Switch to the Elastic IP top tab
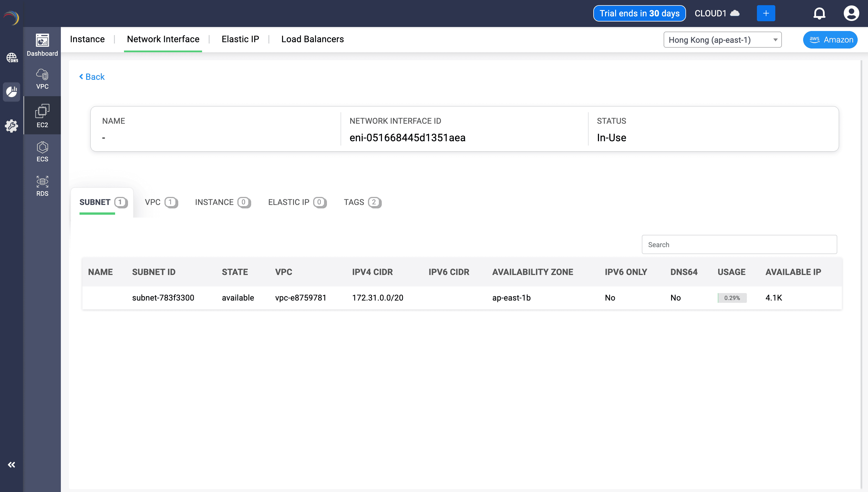Viewport: 868px width, 492px height. coord(240,39)
